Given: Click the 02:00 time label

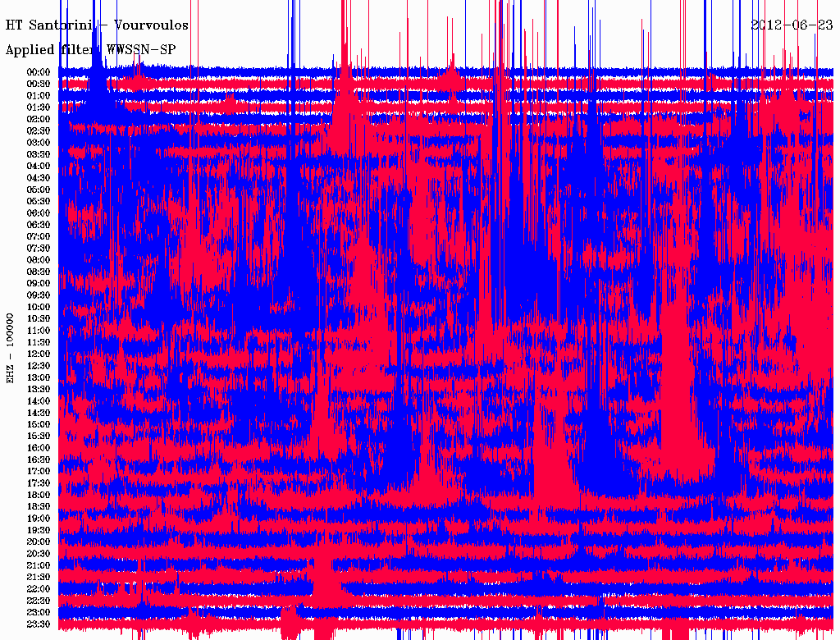Looking at the screenshot, I should coord(39,119).
